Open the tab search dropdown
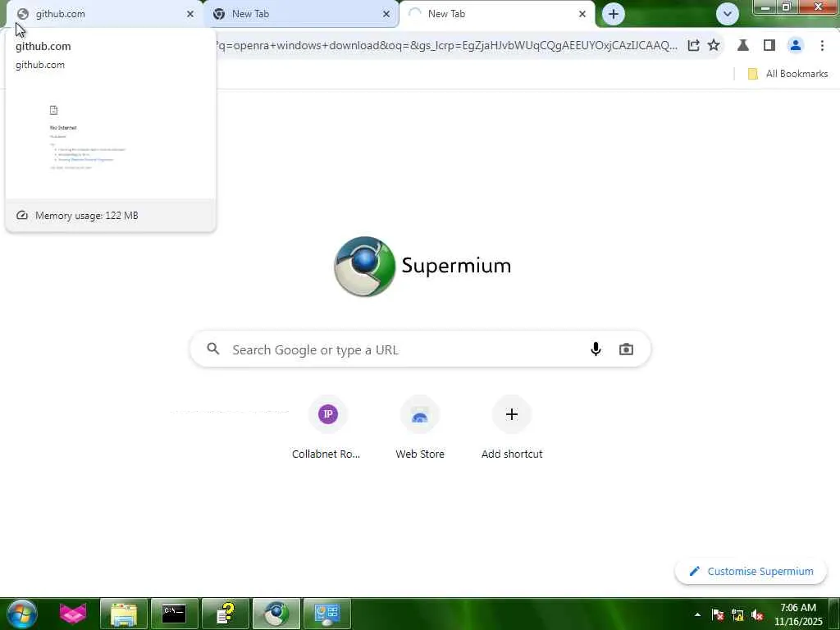This screenshot has width=840, height=630. tap(728, 14)
